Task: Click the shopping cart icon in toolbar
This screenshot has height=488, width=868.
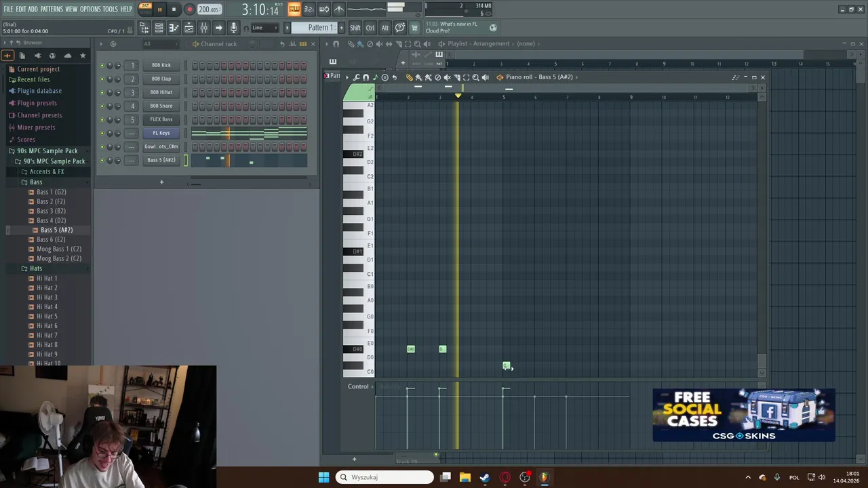Action: point(414,28)
